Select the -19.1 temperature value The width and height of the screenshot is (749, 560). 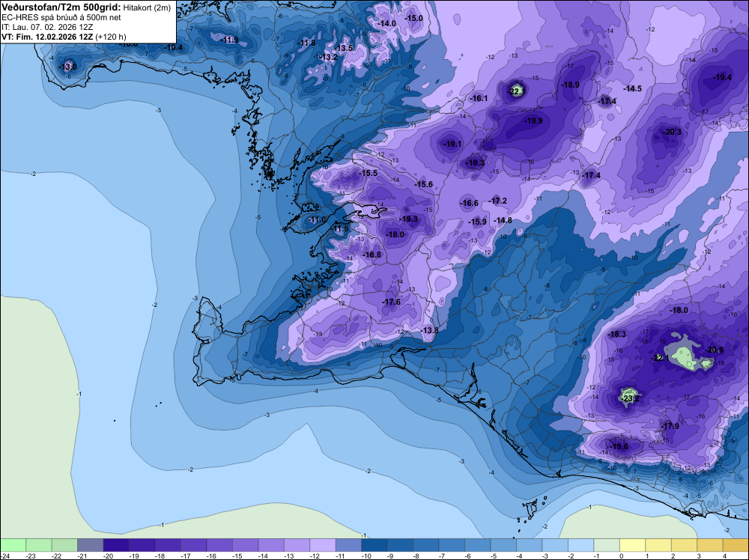tap(452, 144)
